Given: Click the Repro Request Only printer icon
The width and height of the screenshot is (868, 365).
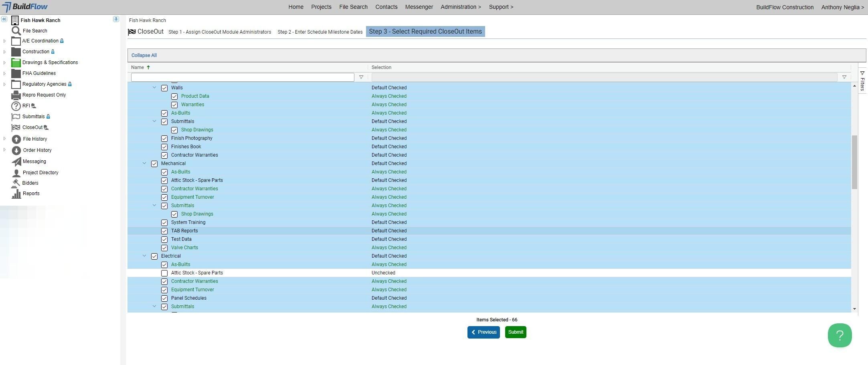Looking at the screenshot, I should click(x=16, y=95).
